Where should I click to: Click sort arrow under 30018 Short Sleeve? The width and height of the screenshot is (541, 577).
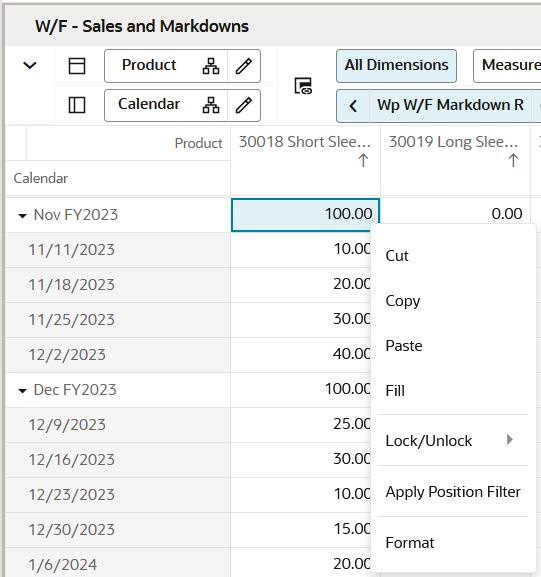pos(363,160)
